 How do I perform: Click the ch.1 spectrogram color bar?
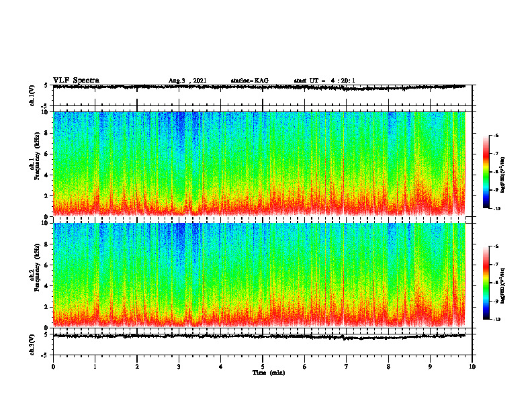pos(486,172)
